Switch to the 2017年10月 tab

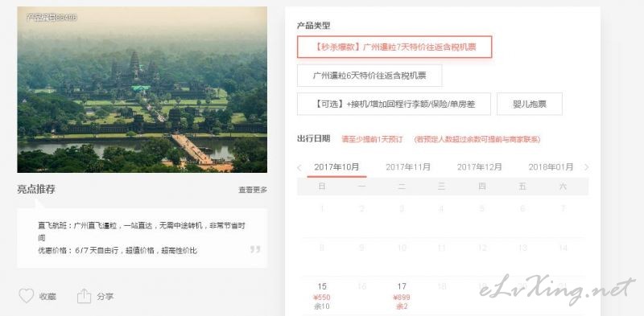pos(336,167)
